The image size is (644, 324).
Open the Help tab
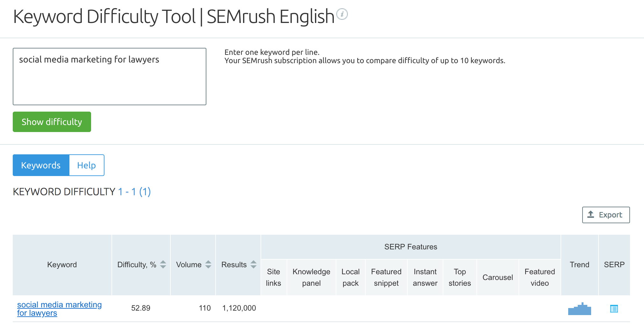pos(86,165)
